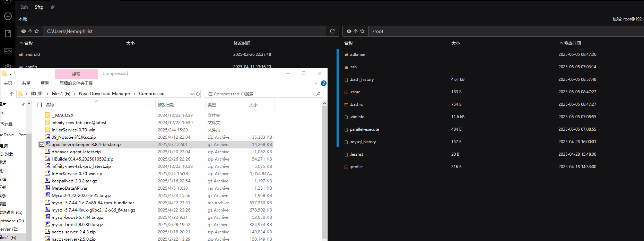
Task: Click the paperclip icon beside Sftp tab
Action: (x=53, y=7)
